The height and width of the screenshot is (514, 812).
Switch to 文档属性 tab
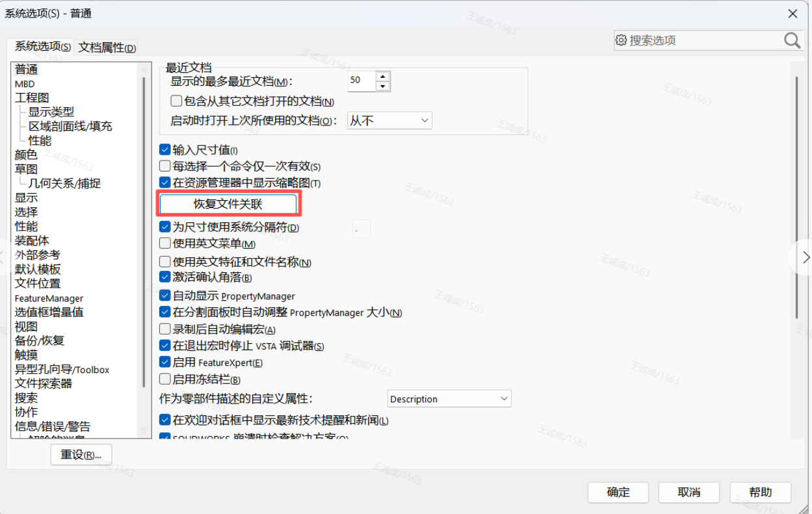[x=107, y=47]
